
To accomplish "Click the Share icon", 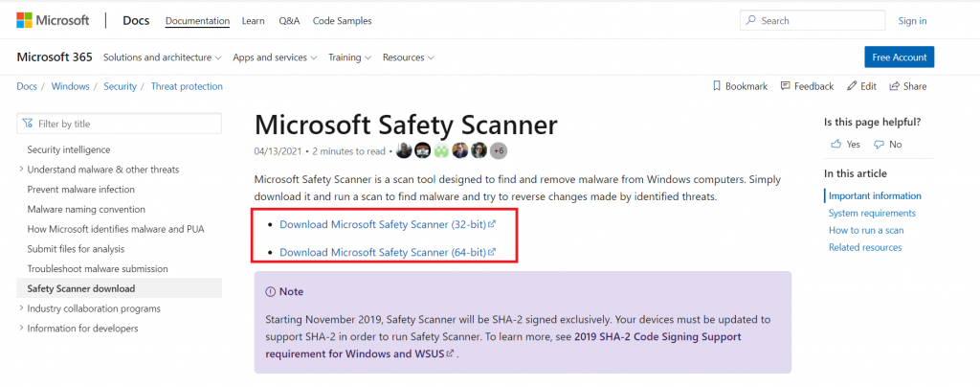I will coord(895,86).
